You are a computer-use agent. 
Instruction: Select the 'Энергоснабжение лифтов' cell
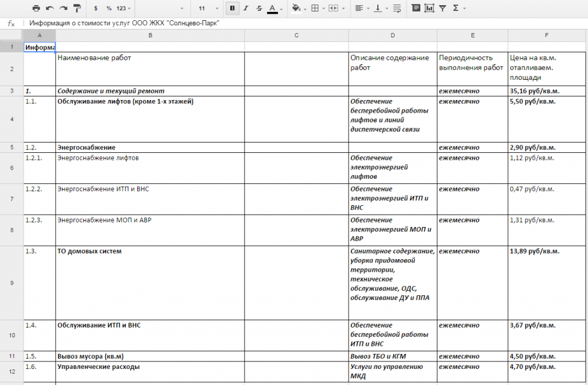[x=150, y=168]
